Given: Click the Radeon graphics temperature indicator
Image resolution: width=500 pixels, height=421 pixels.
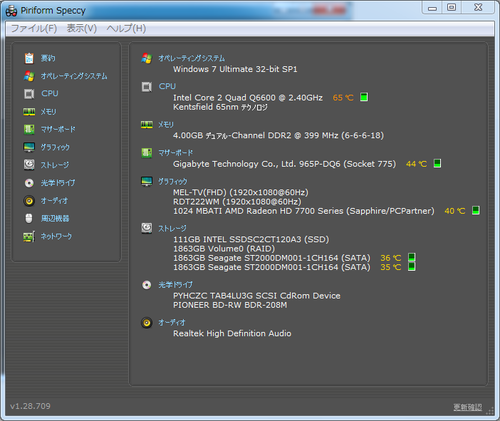Looking at the screenshot, I should pyautogui.click(x=476, y=211).
